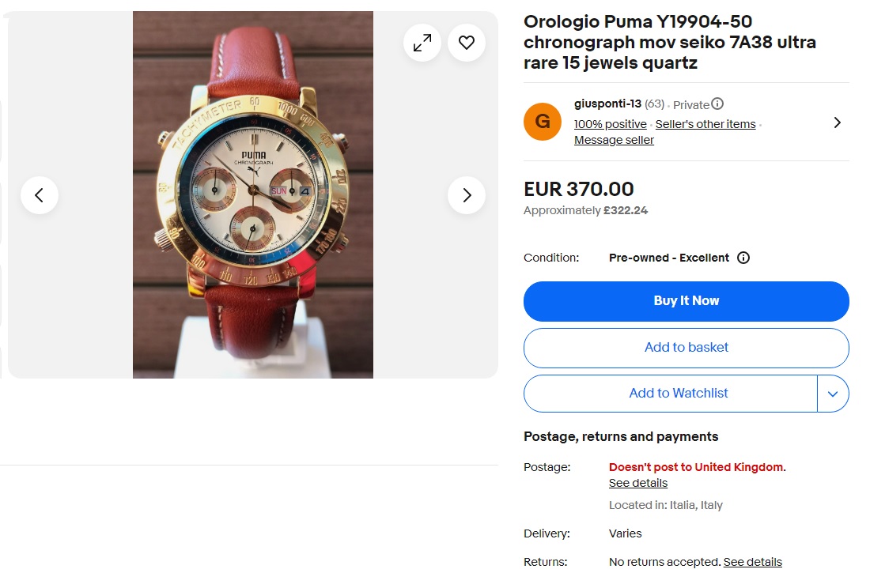Open postage See details link
Viewport: 870px width, 588px height.
(637, 483)
